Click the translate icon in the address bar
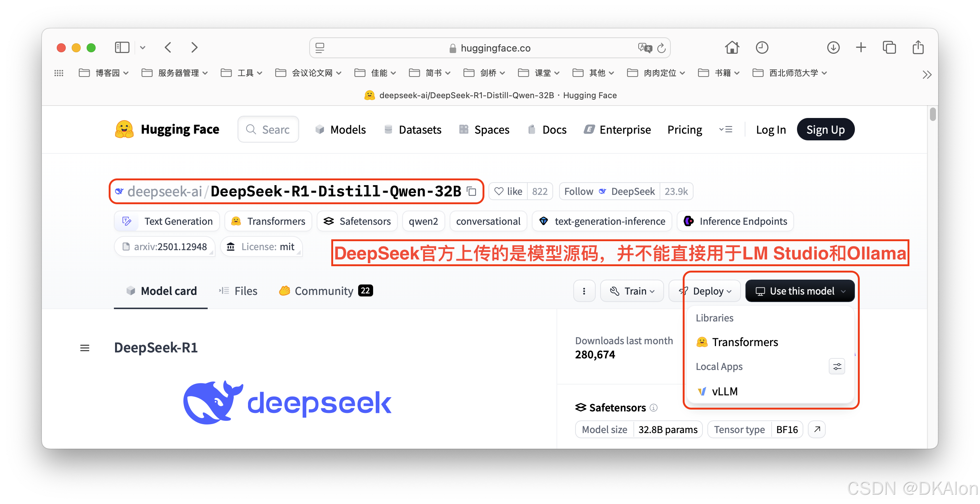The width and height of the screenshot is (980, 504). pyautogui.click(x=644, y=48)
